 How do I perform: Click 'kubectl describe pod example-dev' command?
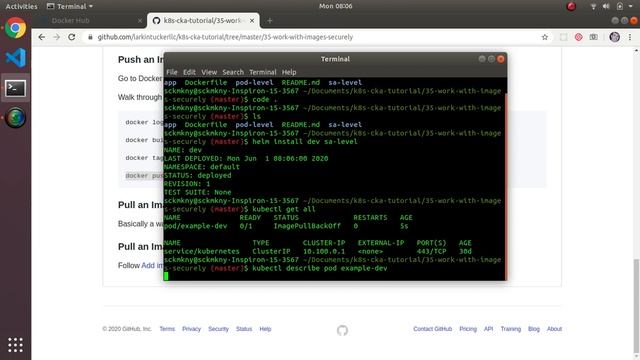pos(320,268)
